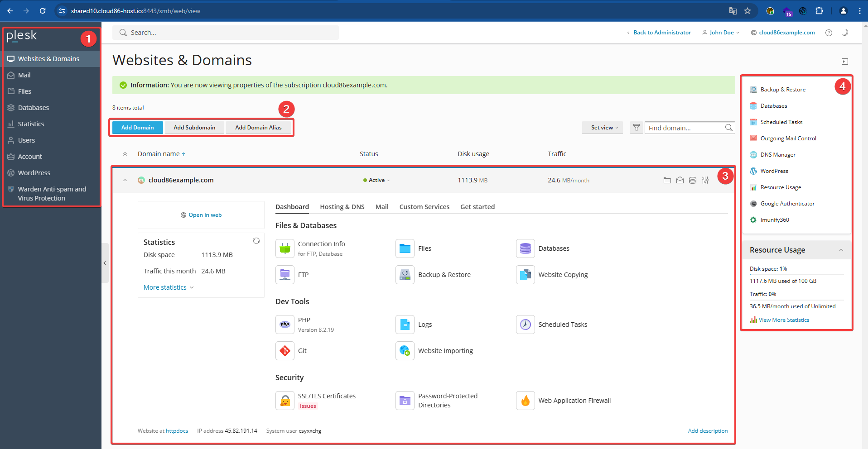Expand the More statistics dropdown
This screenshot has height=449, width=868.
coord(168,287)
